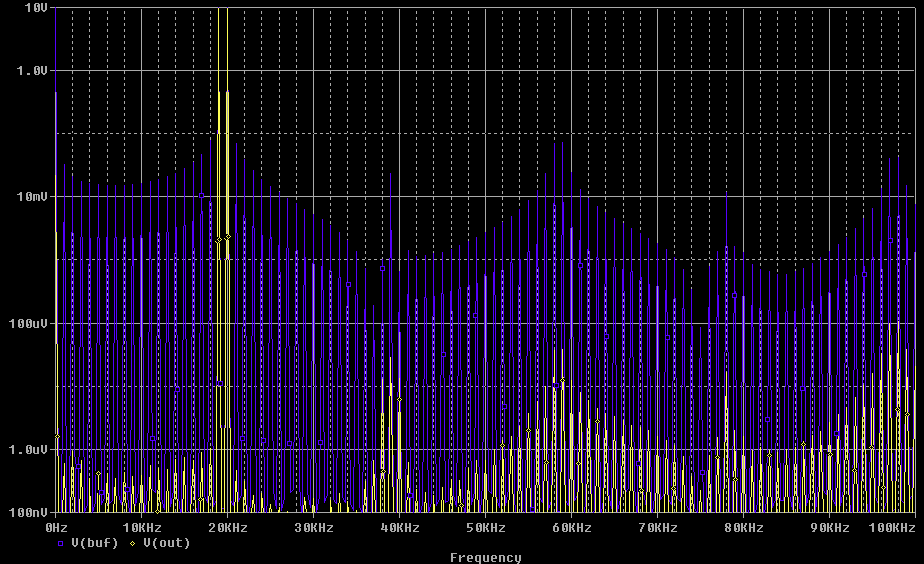Click the 1.0uV y-axis label

point(28,450)
